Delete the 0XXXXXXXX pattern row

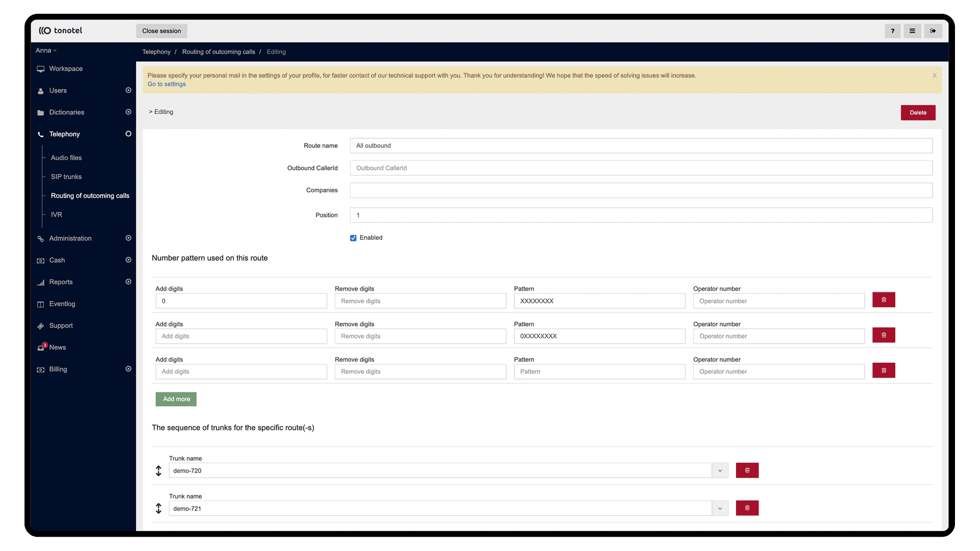tap(884, 335)
